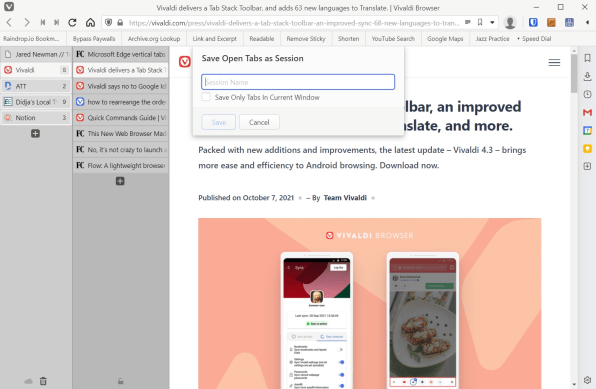Open settings gear in panel bar
This screenshot has width=596, height=389.
click(587, 380)
